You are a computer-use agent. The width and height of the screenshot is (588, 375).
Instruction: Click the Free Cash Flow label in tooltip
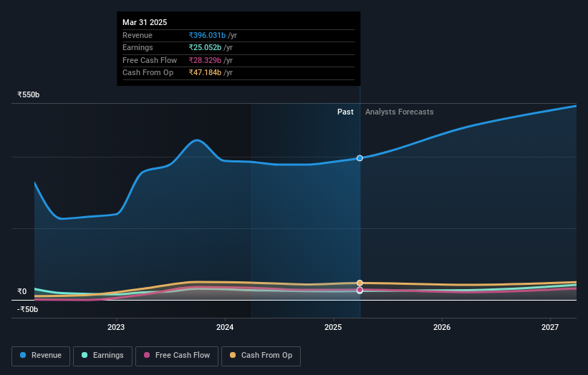click(150, 60)
